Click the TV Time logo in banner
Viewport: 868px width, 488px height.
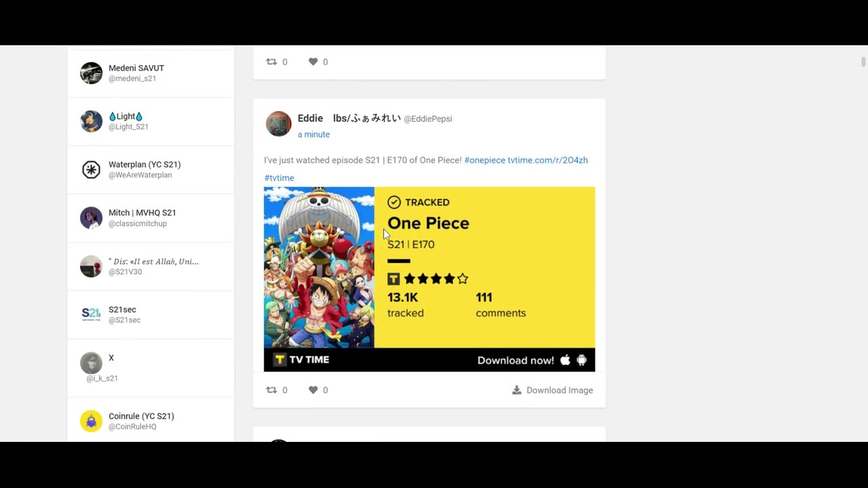pyautogui.click(x=301, y=360)
